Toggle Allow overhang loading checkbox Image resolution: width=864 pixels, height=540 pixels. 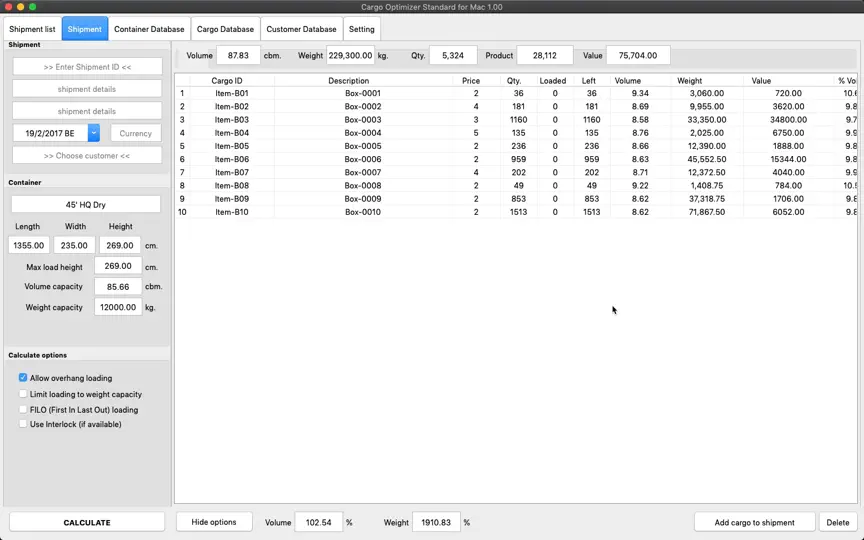(23, 377)
